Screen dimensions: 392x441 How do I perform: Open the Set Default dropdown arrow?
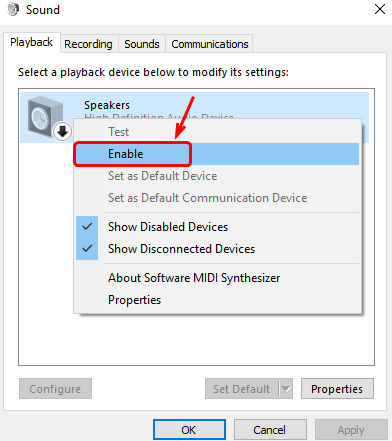tap(286, 388)
